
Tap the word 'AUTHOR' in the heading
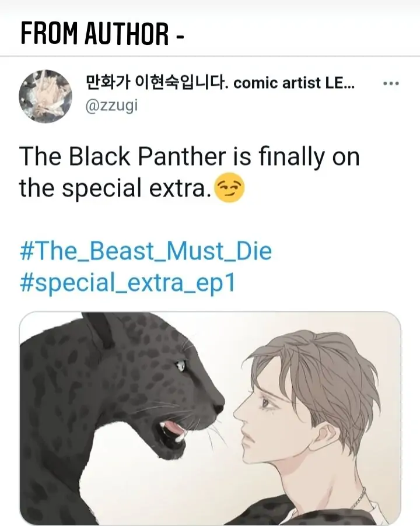click(127, 33)
